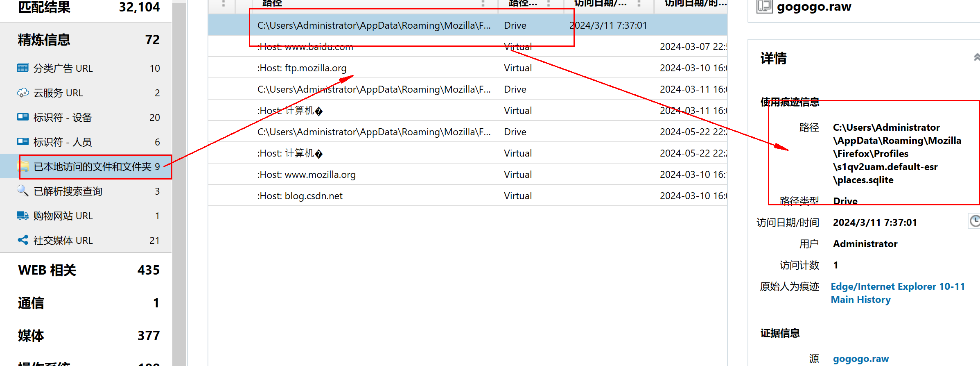The width and height of the screenshot is (980, 366).
Task: Select 标识符 - 人员 category
Action: pos(86,142)
